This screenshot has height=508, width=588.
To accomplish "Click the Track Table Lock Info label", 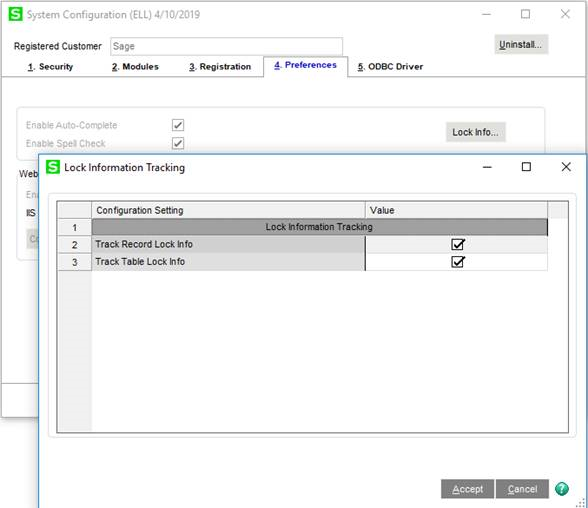I will click(x=140, y=261).
